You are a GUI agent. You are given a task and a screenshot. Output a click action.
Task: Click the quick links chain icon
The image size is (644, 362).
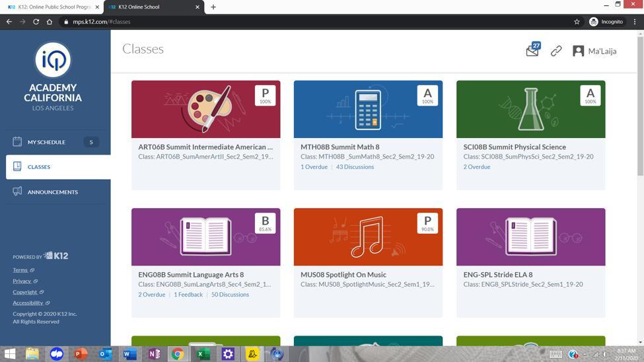tap(556, 51)
